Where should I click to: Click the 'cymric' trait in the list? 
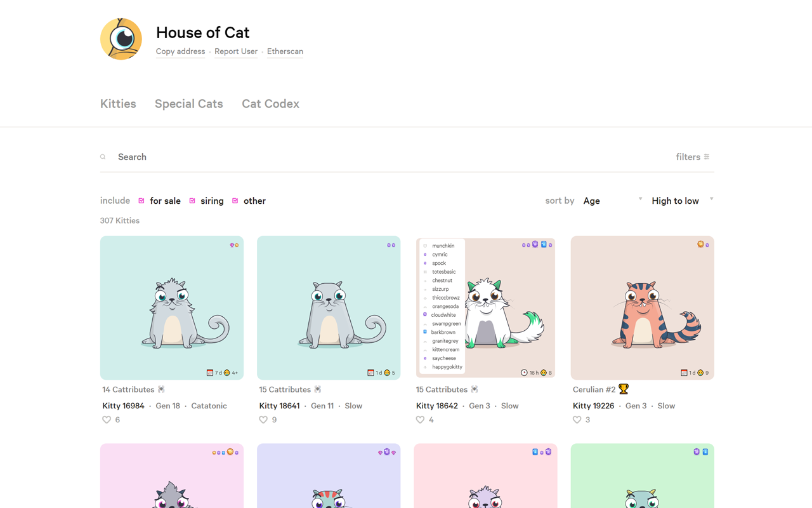pos(440,254)
